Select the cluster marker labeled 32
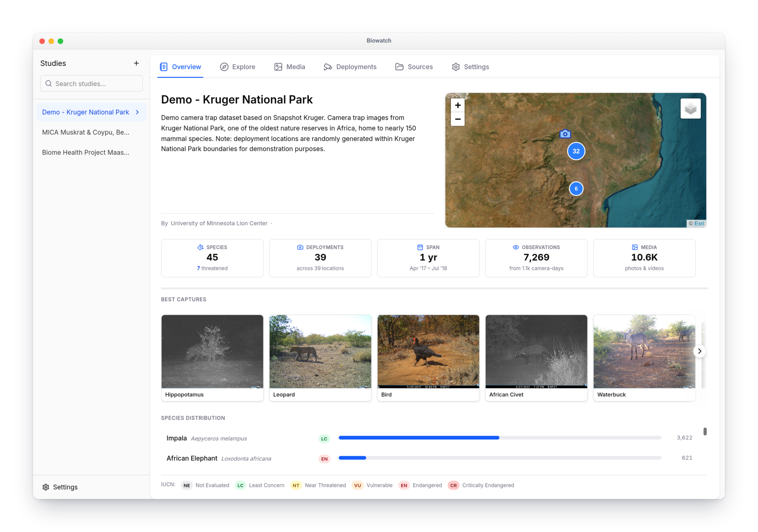This screenshot has width=758, height=532. (x=576, y=151)
